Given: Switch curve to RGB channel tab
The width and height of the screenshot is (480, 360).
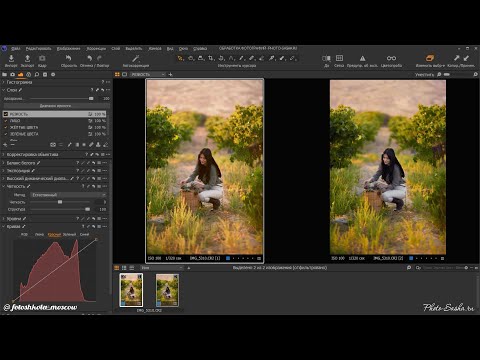Looking at the screenshot, I should 24,235.
